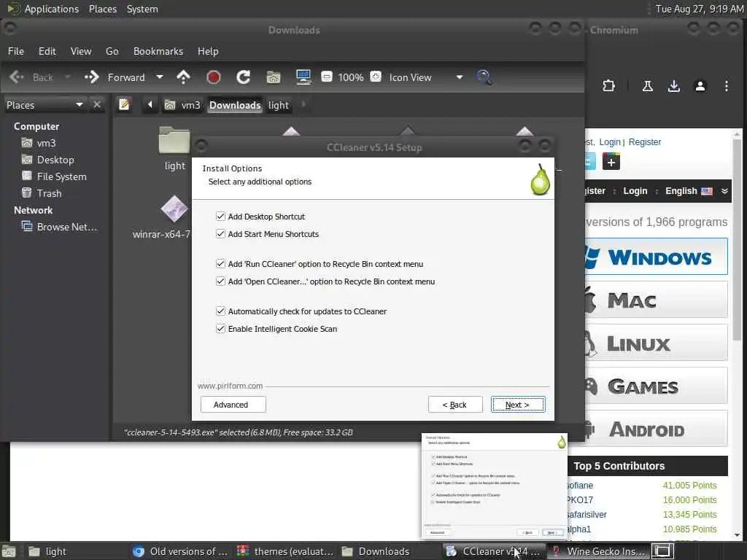Click the Forward arrow toolbar icon
Viewport: 747px width, 560px height.
click(x=91, y=77)
